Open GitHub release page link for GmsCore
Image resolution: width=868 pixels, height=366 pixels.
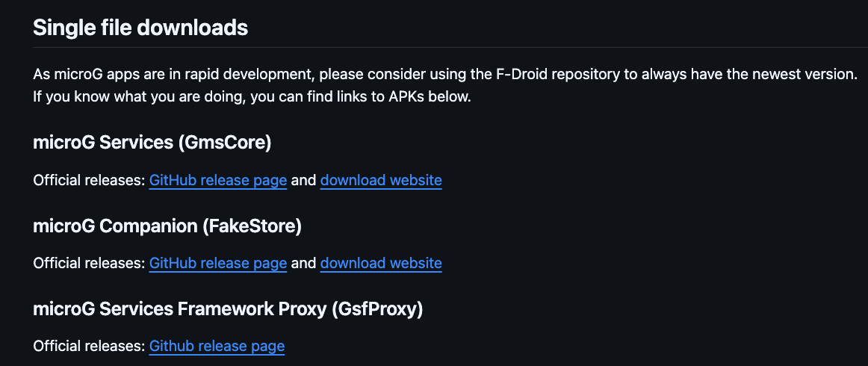tap(218, 180)
